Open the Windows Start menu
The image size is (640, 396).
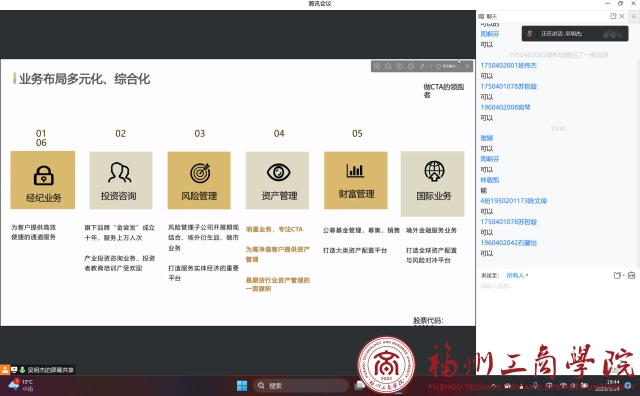pyautogui.click(x=242, y=385)
